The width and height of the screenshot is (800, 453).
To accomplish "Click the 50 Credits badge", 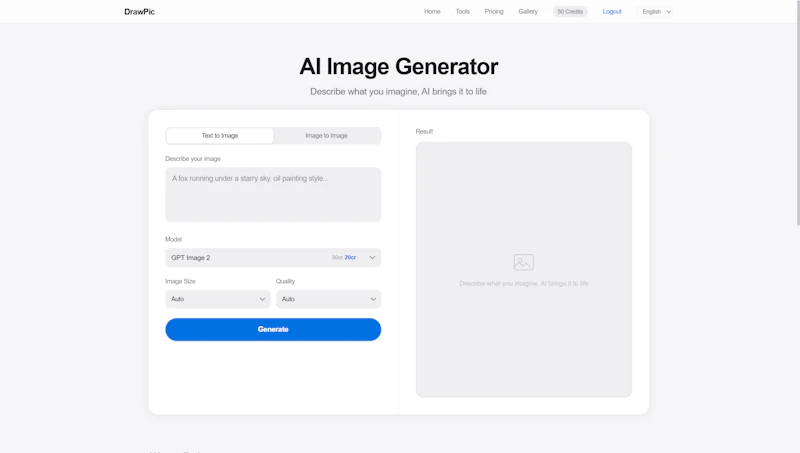I will [x=570, y=12].
